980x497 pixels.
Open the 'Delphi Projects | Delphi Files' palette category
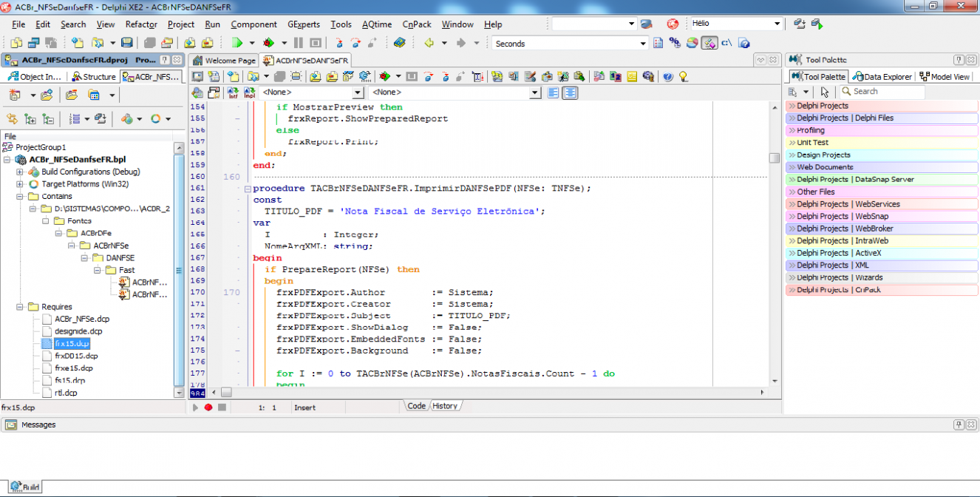click(x=882, y=118)
